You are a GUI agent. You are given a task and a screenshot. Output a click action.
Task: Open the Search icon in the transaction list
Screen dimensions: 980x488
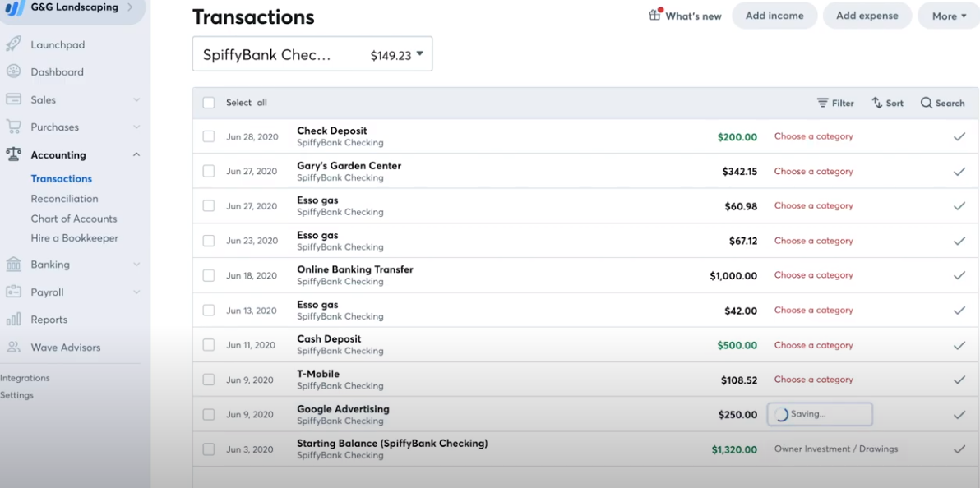point(926,103)
